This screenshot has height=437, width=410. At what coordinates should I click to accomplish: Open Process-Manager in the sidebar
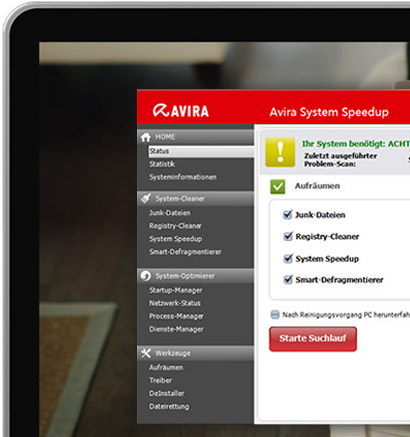pyautogui.click(x=176, y=316)
